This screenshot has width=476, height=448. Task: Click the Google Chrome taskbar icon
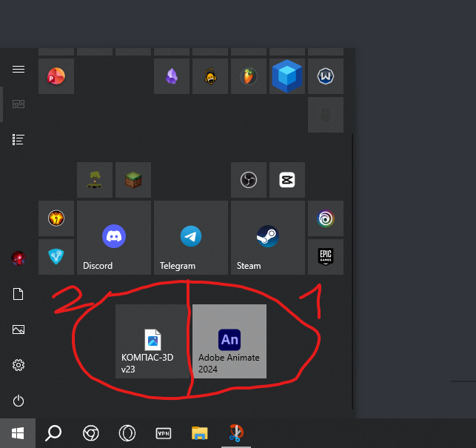[91, 433]
